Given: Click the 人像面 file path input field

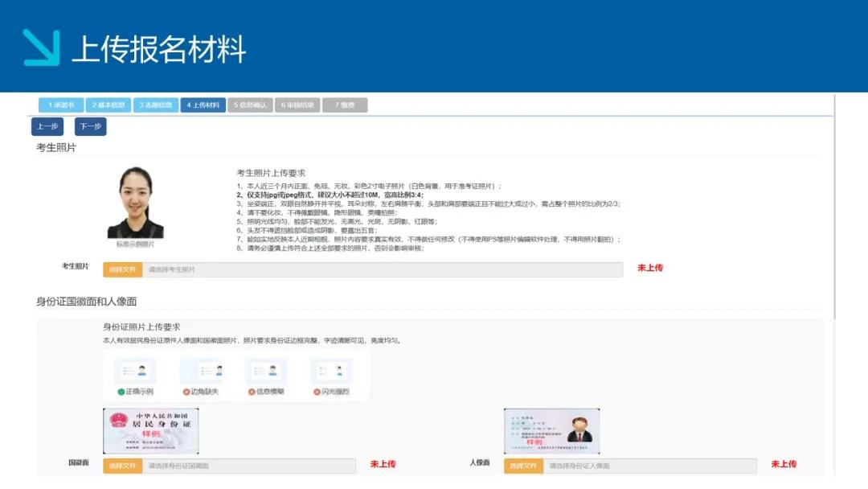Looking at the screenshot, I should 649,466.
